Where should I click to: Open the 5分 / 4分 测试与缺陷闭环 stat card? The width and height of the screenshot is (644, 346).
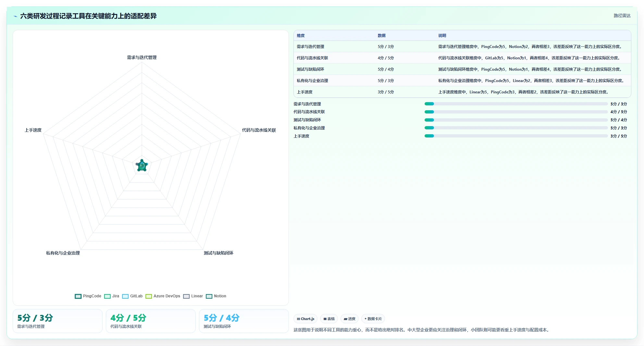click(x=244, y=321)
